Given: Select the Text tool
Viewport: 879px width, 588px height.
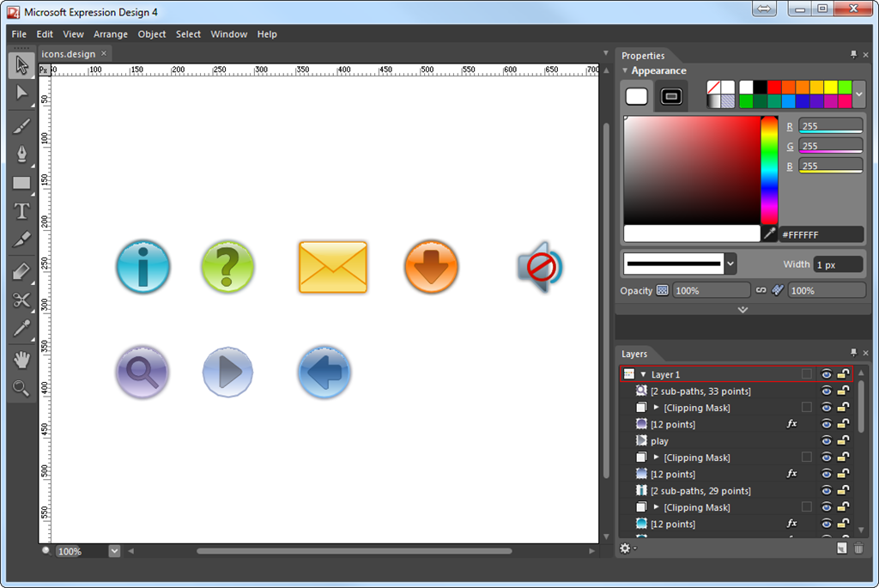Looking at the screenshot, I should (21, 211).
